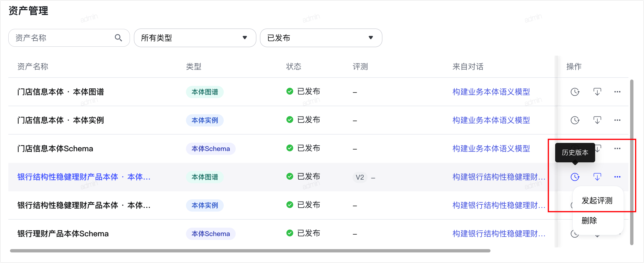Viewport: 644px width, 263px height.
Task: Open more actions for 门店信息本体Schema row
Action: click(x=617, y=148)
